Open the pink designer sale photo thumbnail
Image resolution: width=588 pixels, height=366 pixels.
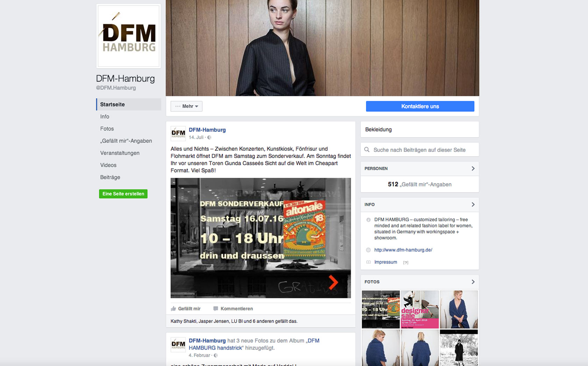(419, 309)
